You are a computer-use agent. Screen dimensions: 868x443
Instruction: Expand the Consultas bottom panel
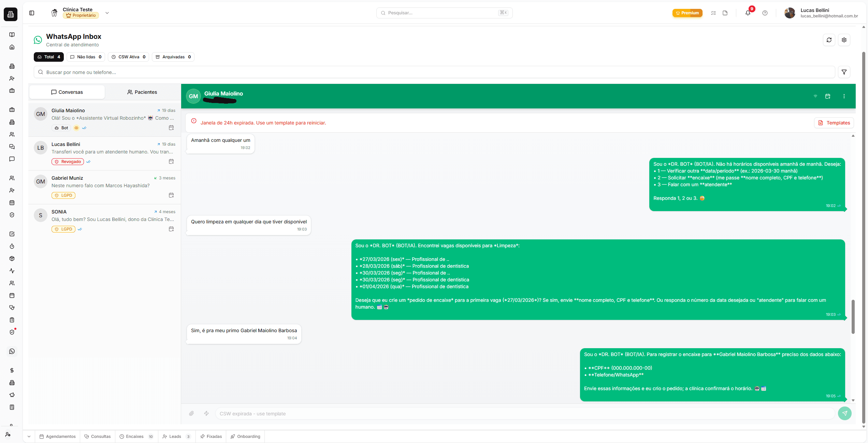click(98, 437)
